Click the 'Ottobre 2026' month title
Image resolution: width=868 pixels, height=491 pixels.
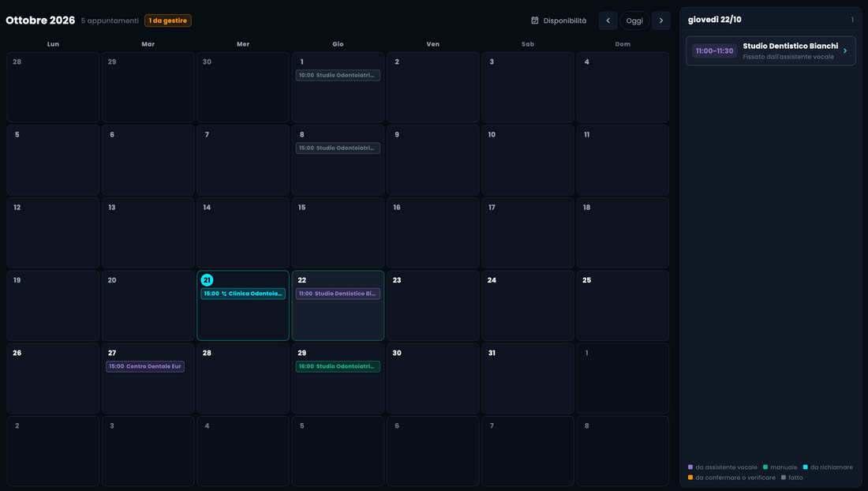click(40, 21)
